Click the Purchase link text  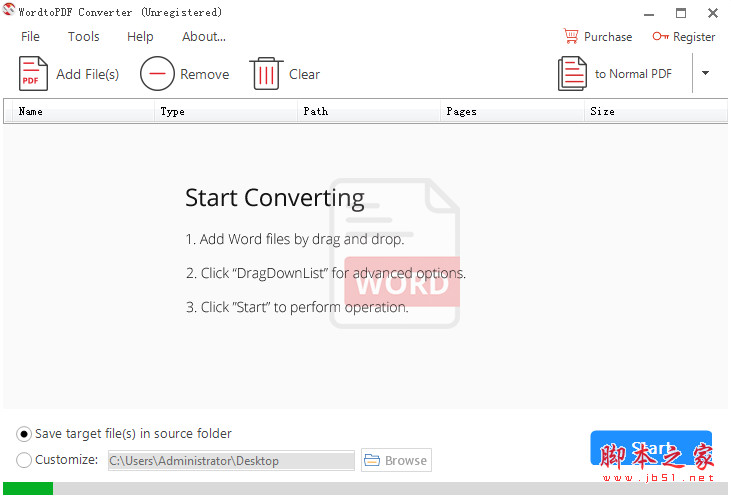608,37
